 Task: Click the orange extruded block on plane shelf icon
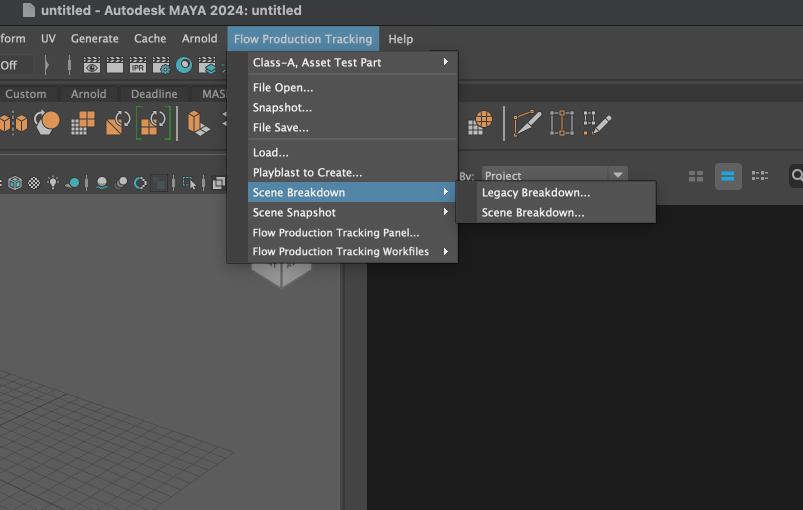(x=198, y=123)
